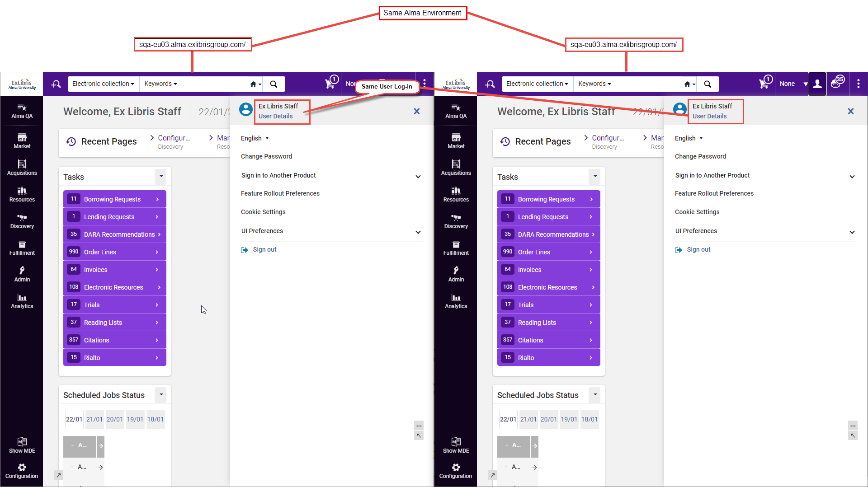Open Fulfillment menu in right window sidebar
The width and height of the screenshot is (868, 487).
456,248
